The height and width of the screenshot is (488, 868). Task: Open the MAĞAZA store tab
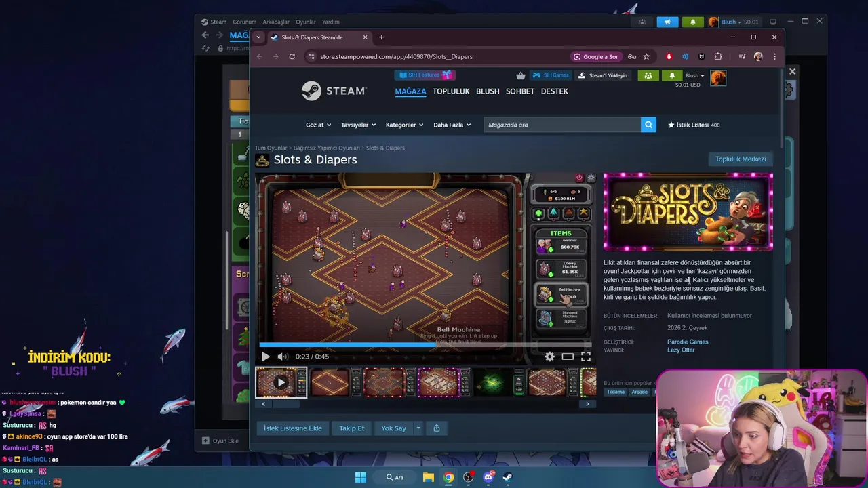(410, 91)
